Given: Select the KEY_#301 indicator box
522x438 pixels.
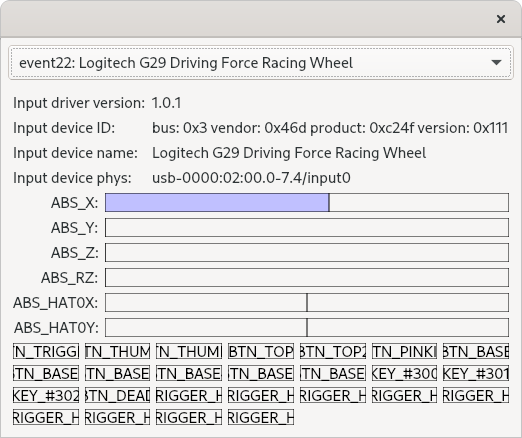Looking at the screenshot, I should coord(476,373).
